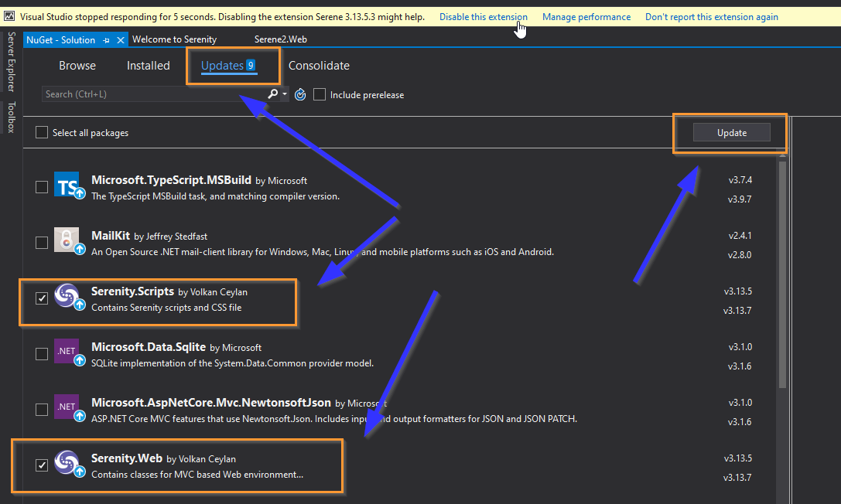Check the Microsoft.Data.Sqlite package checkbox
The height and width of the screenshot is (504, 841).
click(41, 354)
